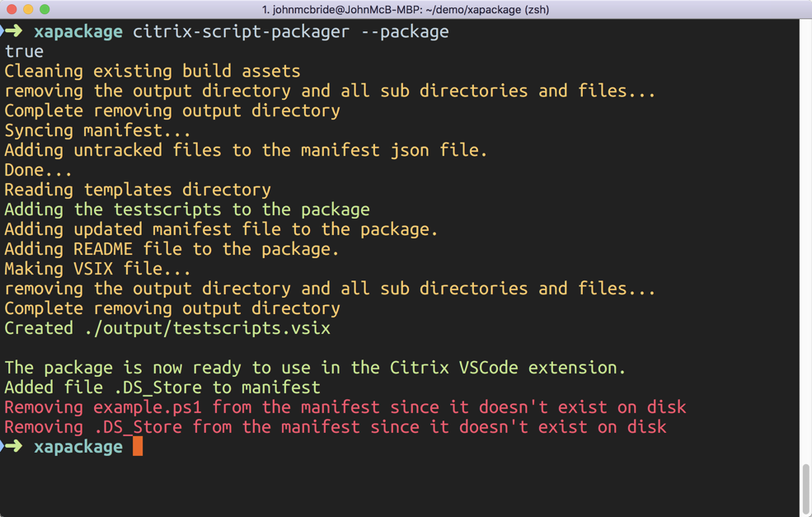812x517 pixels.
Task: Click the vertical scrollbar thumb at bottom right
Action: 805,489
